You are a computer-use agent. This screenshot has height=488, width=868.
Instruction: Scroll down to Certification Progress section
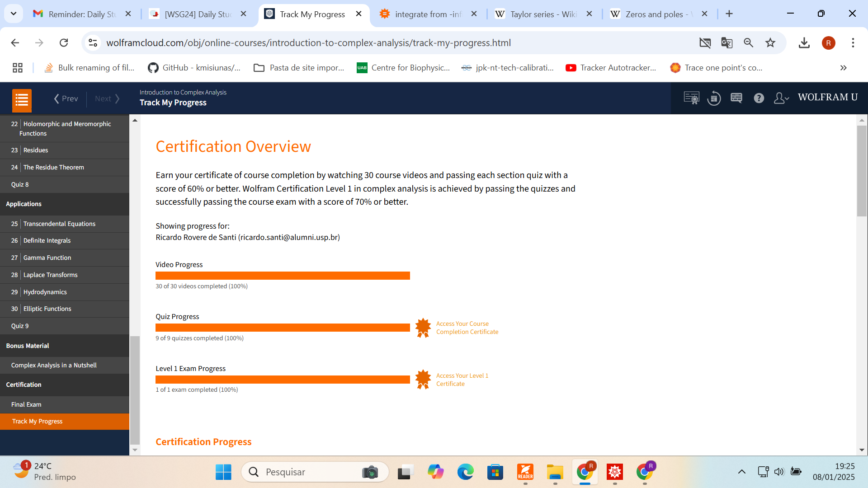tap(203, 441)
